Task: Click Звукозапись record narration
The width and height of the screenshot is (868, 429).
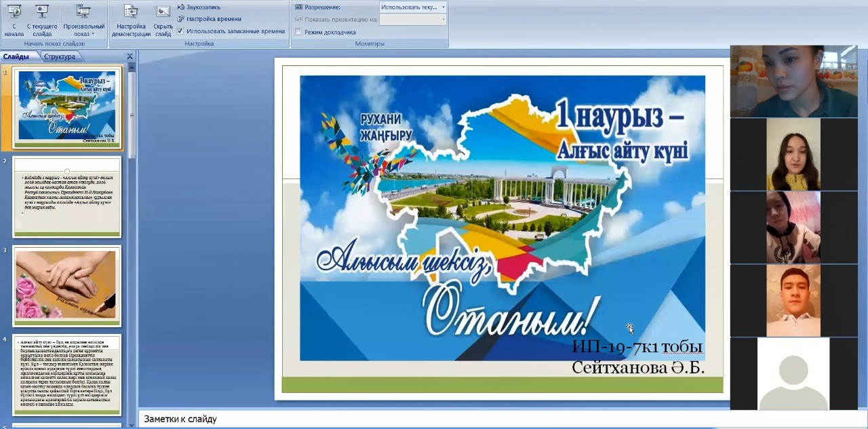Action: 199,7
